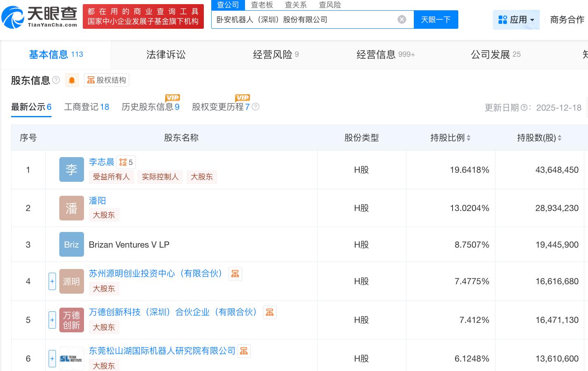Open equity structure icon beside 万德创新科技
Viewport: 588px width, 371px height.
point(270,313)
